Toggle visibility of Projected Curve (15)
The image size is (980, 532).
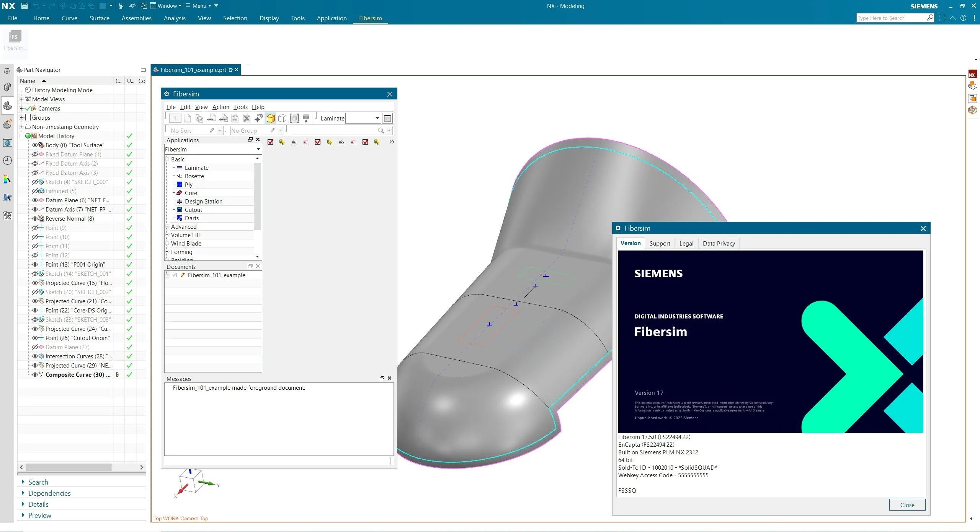35,283
